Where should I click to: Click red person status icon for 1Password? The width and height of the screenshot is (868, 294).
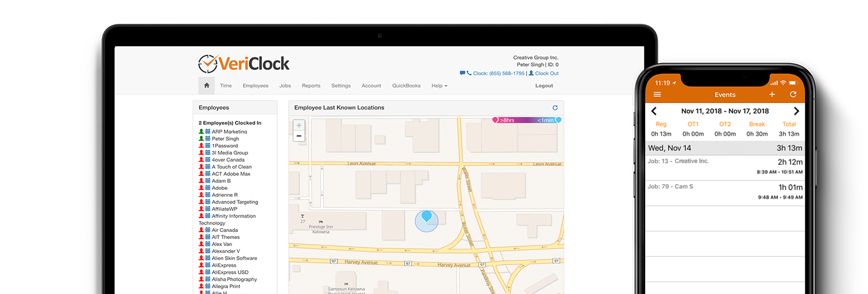tap(201, 146)
